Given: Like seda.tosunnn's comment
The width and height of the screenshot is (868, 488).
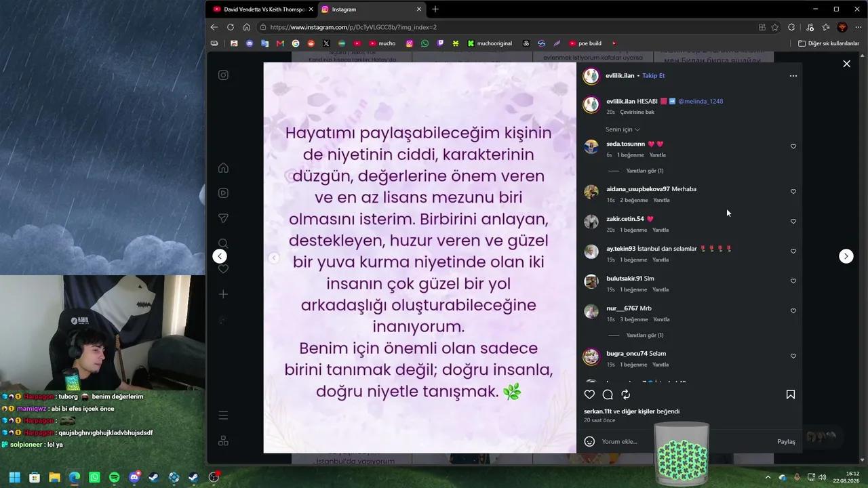Looking at the screenshot, I should [x=793, y=146].
